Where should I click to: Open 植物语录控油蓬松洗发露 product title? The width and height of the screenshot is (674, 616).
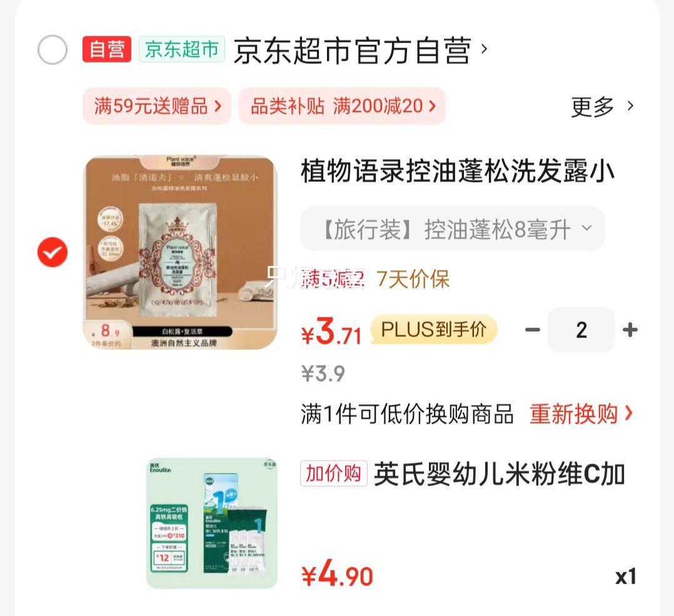click(458, 171)
